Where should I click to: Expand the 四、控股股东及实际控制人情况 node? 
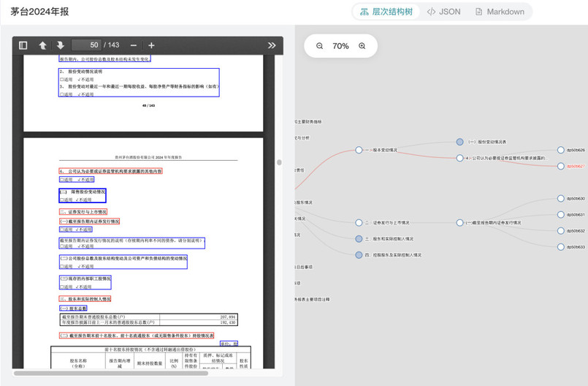(359, 255)
